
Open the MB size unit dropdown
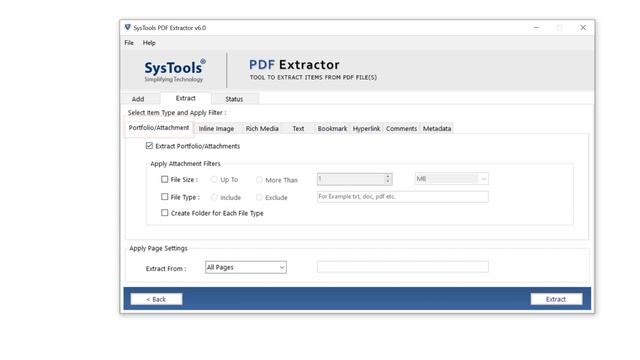click(451, 179)
